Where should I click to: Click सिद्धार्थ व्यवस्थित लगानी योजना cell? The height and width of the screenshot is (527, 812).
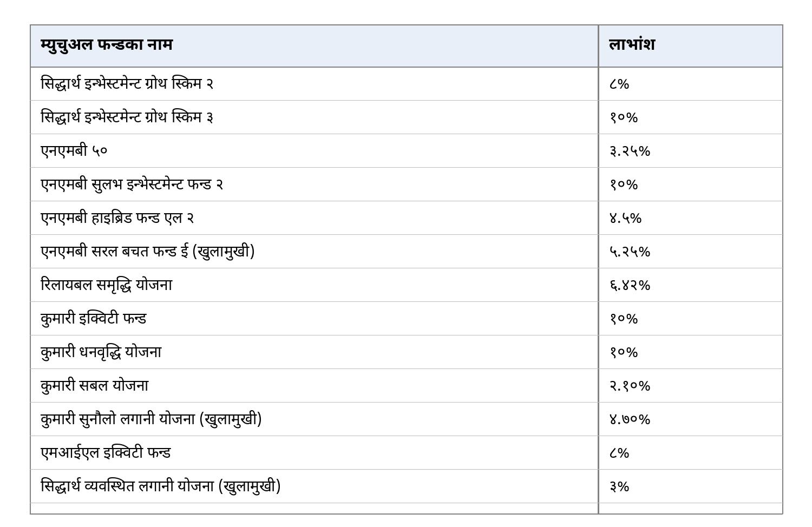[x=314, y=486]
